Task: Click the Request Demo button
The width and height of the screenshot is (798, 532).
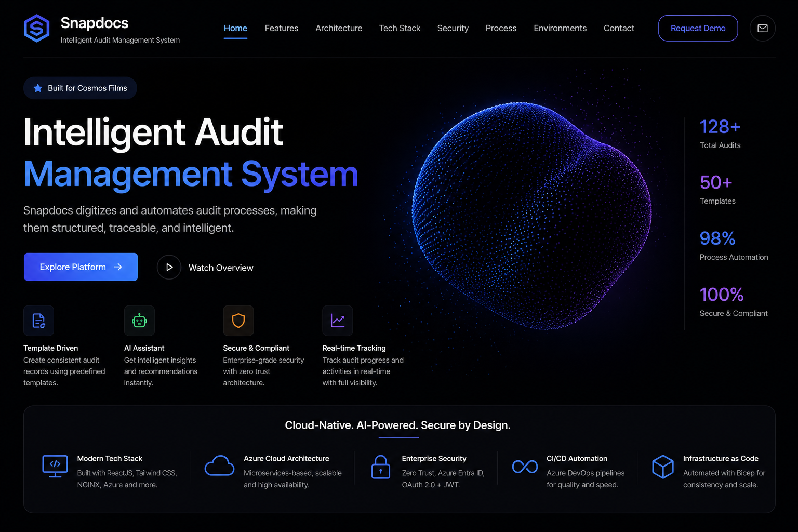Action: click(x=698, y=28)
